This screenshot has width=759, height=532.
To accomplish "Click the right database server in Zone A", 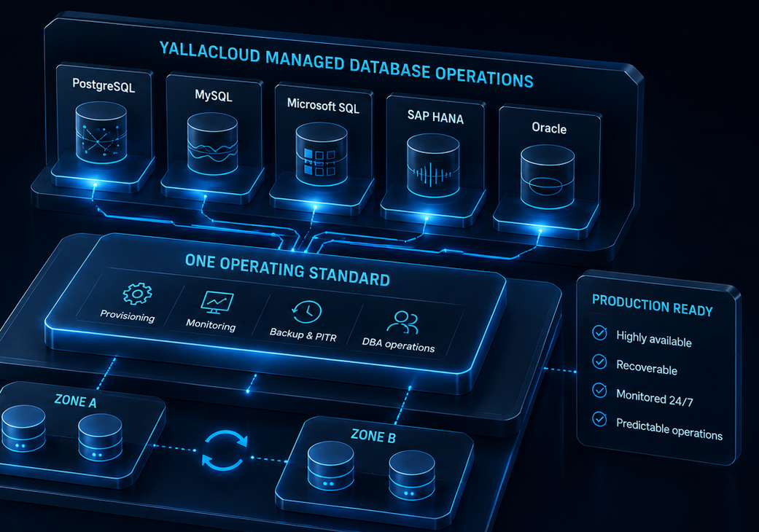I will [x=100, y=438].
